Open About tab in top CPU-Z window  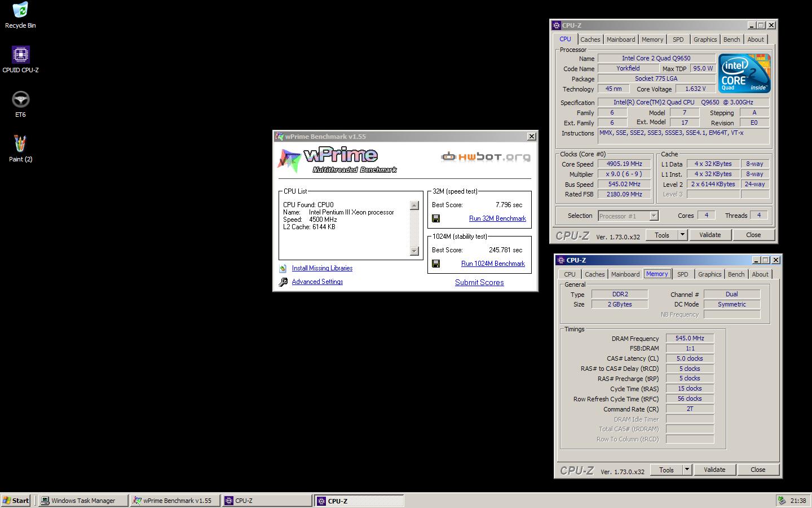pos(756,40)
